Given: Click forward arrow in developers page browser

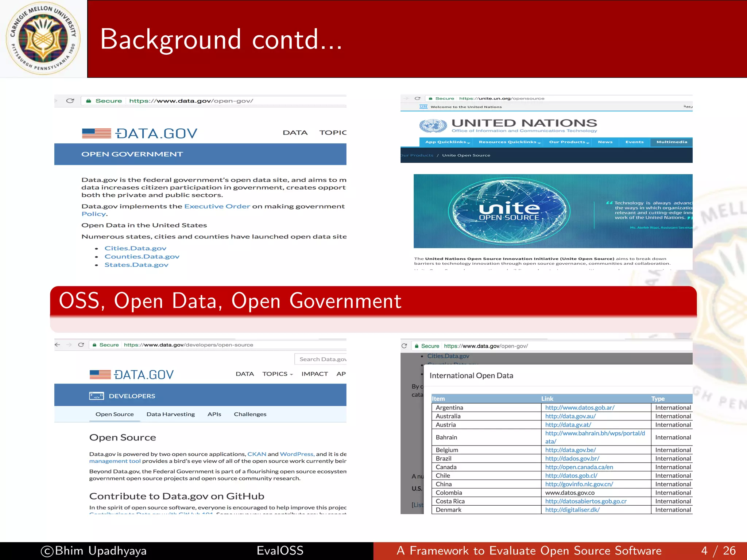Looking at the screenshot, I should point(69,345).
